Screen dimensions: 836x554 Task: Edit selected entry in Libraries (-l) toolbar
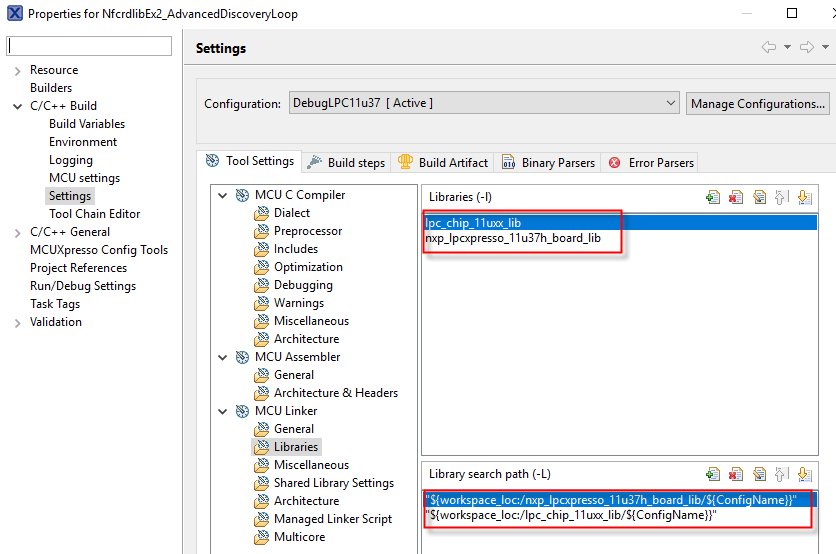point(759,197)
